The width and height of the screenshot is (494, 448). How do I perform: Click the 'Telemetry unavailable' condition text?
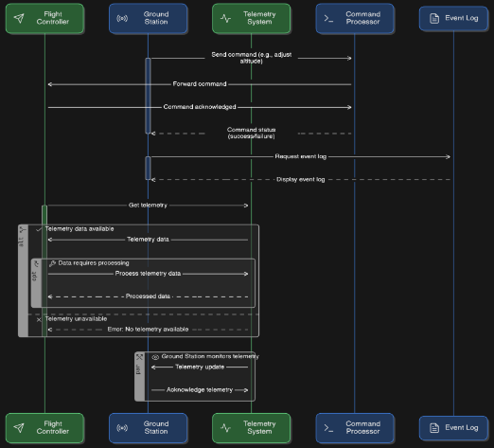76,319
